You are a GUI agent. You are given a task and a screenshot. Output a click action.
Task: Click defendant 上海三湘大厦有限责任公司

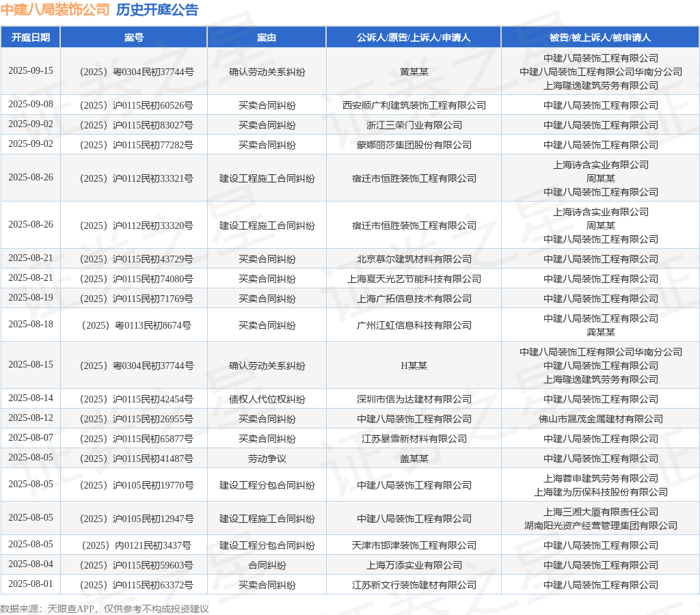click(x=600, y=512)
